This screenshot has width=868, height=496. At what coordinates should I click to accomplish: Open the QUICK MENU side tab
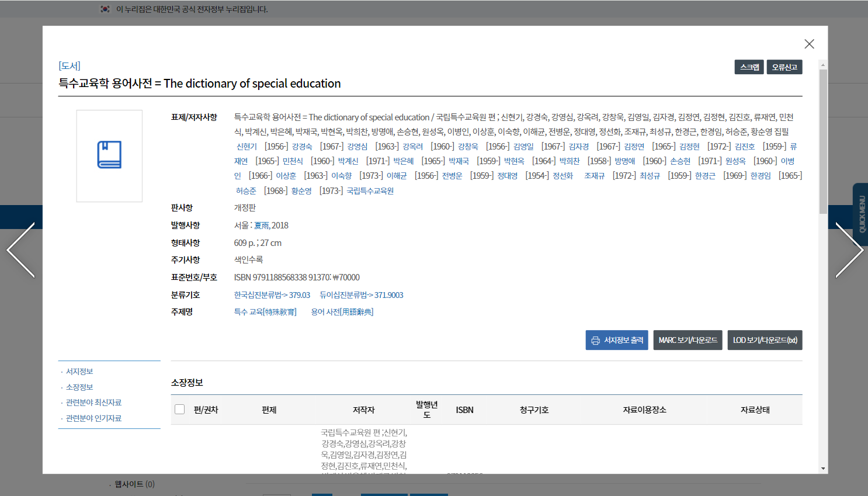(x=861, y=214)
